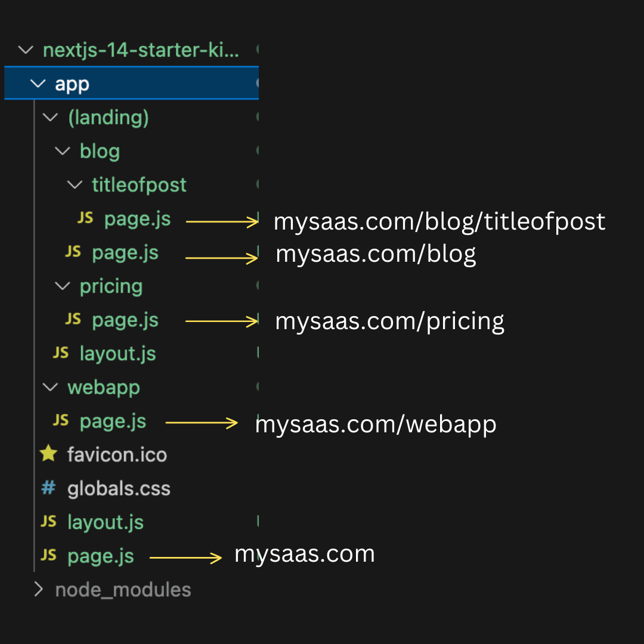Collapse the pricing folder chevron
Image resolution: width=644 pixels, height=644 pixels.
(x=63, y=286)
